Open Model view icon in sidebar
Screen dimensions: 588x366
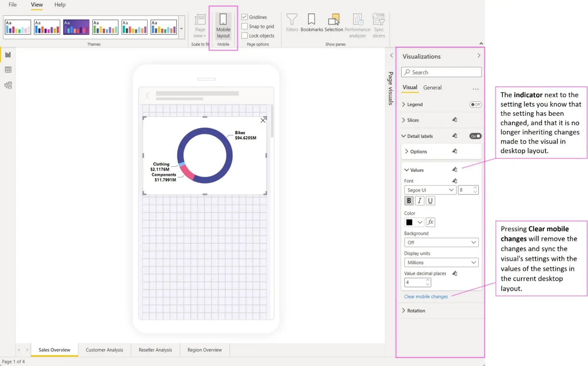pos(8,85)
